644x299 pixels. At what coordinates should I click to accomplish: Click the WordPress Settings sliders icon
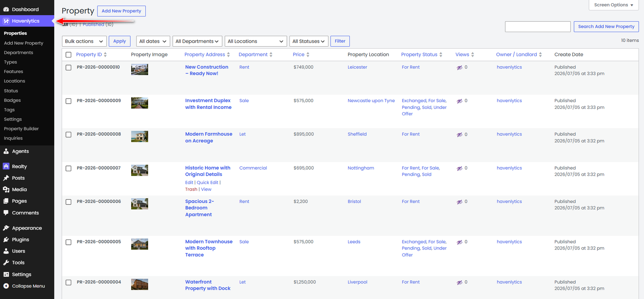(x=6, y=274)
